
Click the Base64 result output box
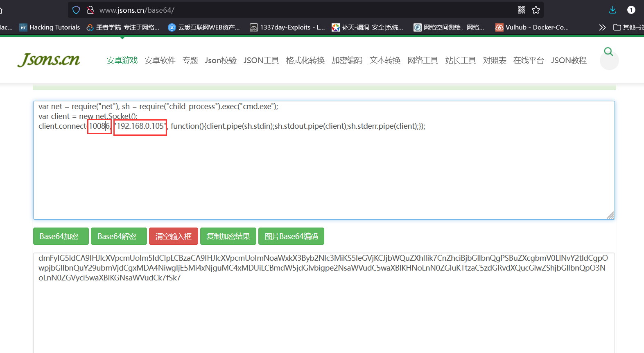[x=324, y=303]
